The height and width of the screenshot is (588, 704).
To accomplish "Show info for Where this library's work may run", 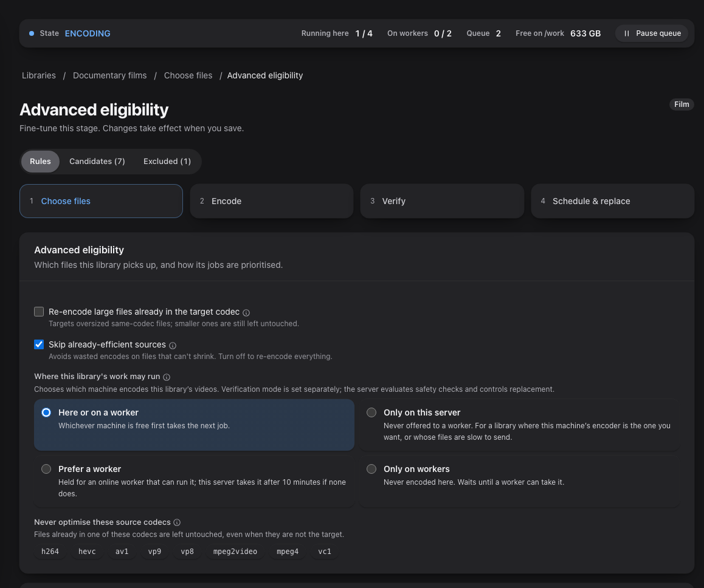I will click(167, 377).
